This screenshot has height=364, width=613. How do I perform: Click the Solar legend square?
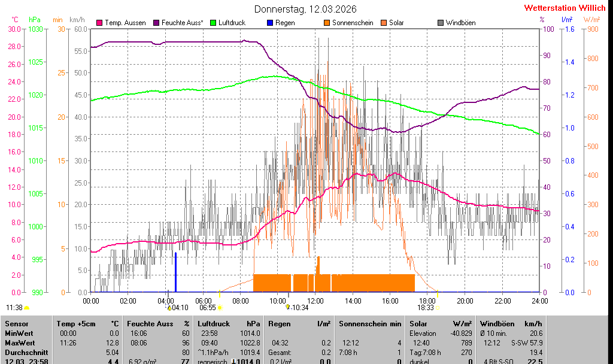384,23
